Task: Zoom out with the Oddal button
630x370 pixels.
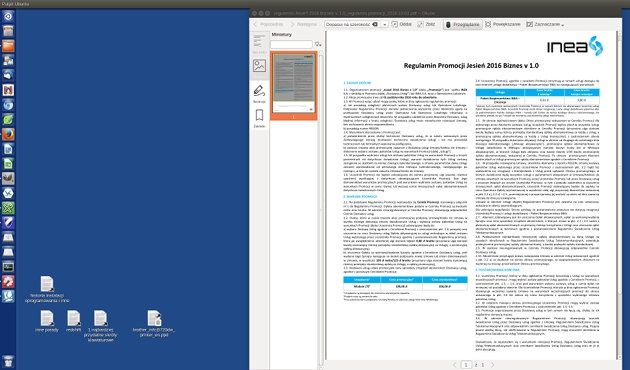Action: [402, 25]
